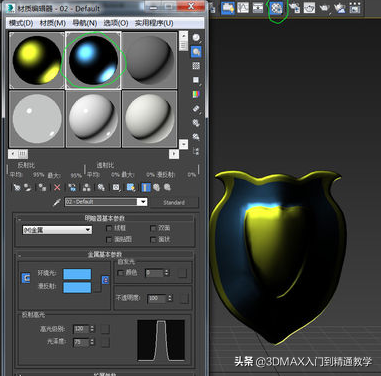Open the 导航(N) menu
Screen dimensions: 381x376
pos(85,23)
